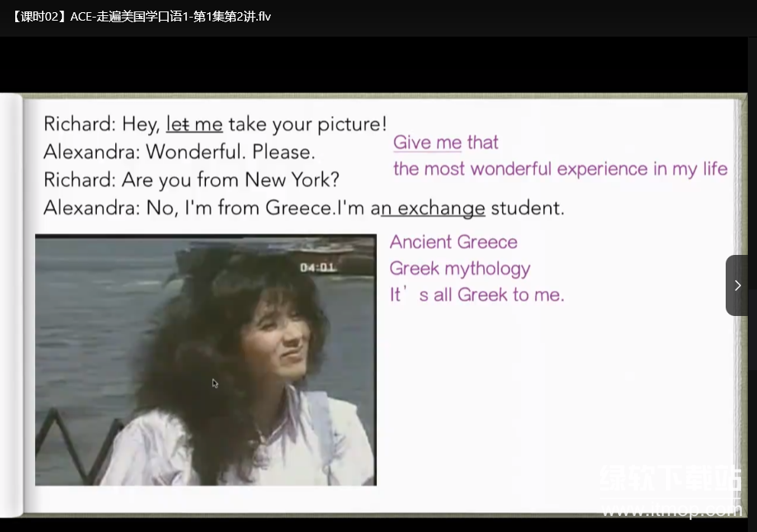Click the "Ancient Greece" annotation
This screenshot has width=757, height=532.
pyautogui.click(x=453, y=243)
